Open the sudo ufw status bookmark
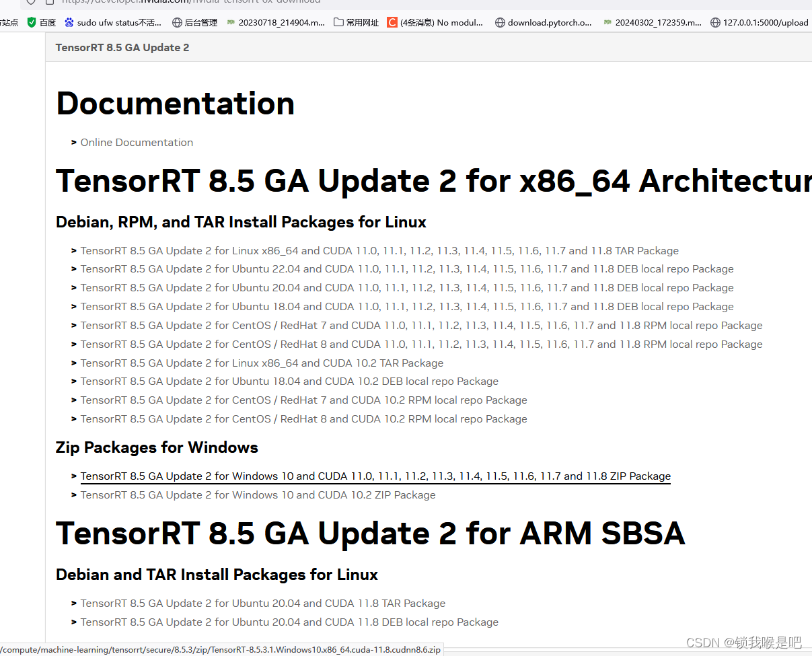 [113, 22]
